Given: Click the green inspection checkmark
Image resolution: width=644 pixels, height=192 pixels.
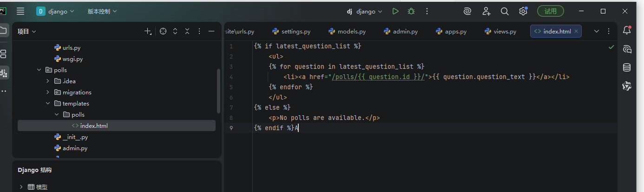Looking at the screenshot, I should (611, 47).
